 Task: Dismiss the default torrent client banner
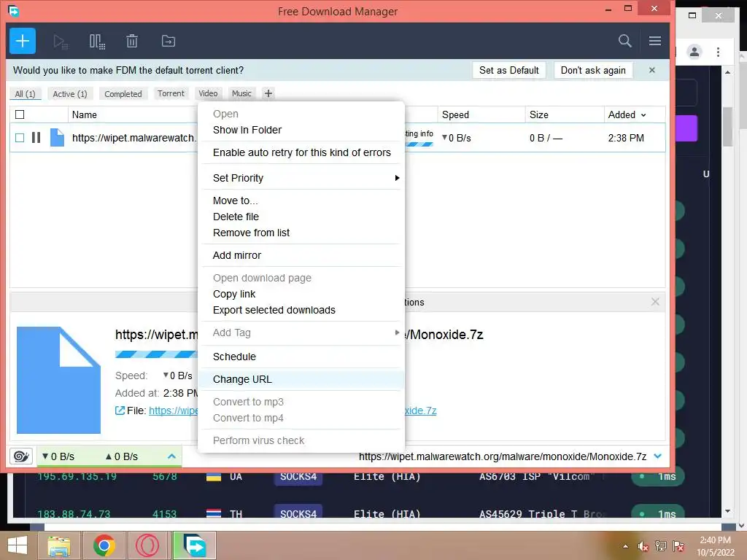651,70
